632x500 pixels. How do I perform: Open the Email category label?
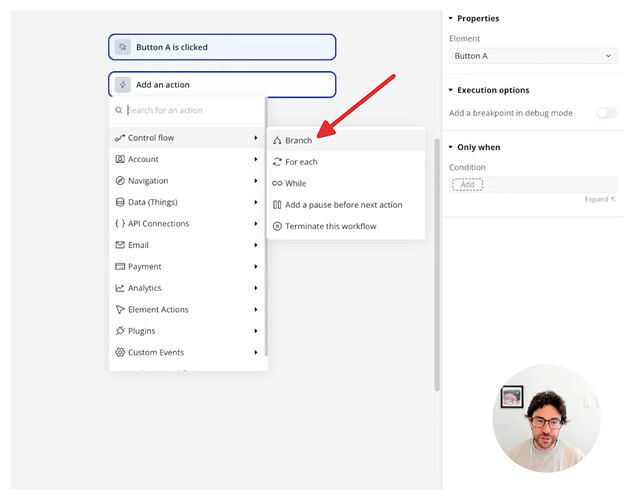[138, 245]
